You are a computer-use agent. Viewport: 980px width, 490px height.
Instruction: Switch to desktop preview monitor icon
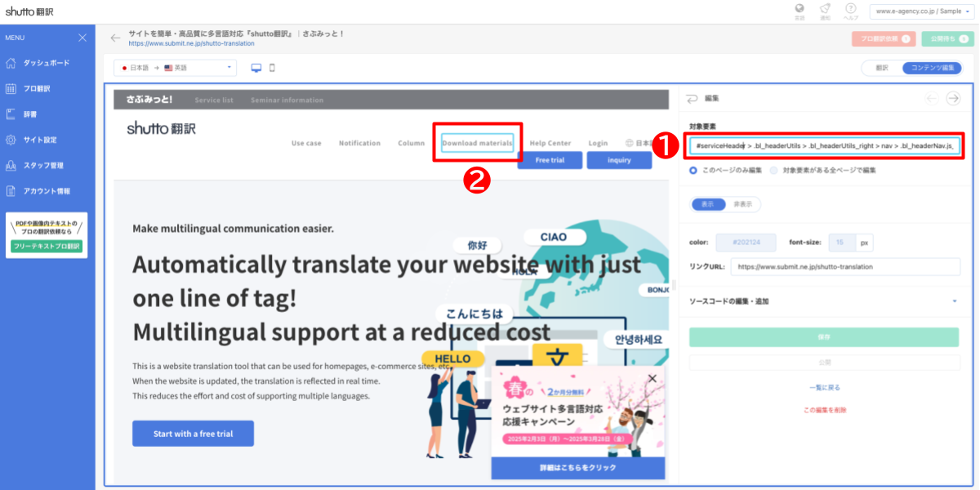[256, 68]
